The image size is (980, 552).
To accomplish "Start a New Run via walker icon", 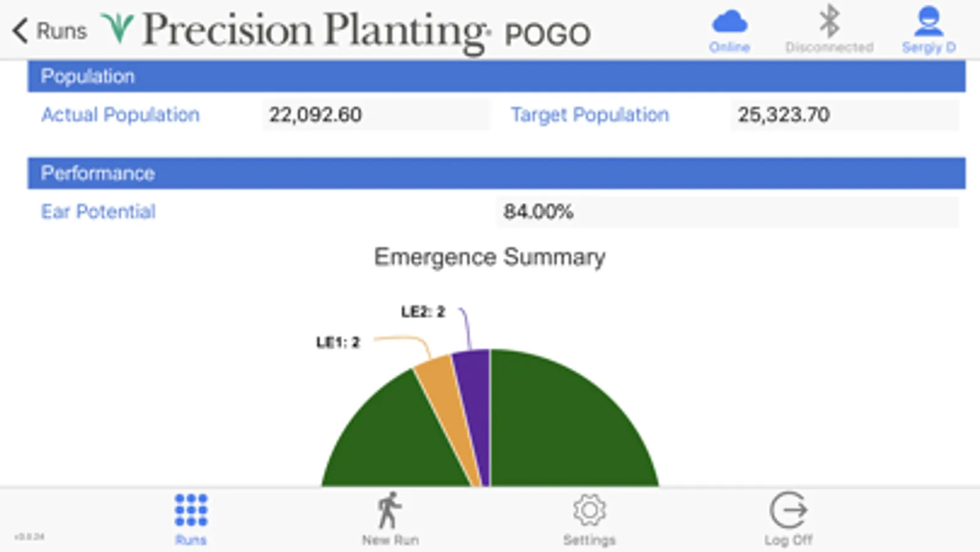I will tap(389, 510).
